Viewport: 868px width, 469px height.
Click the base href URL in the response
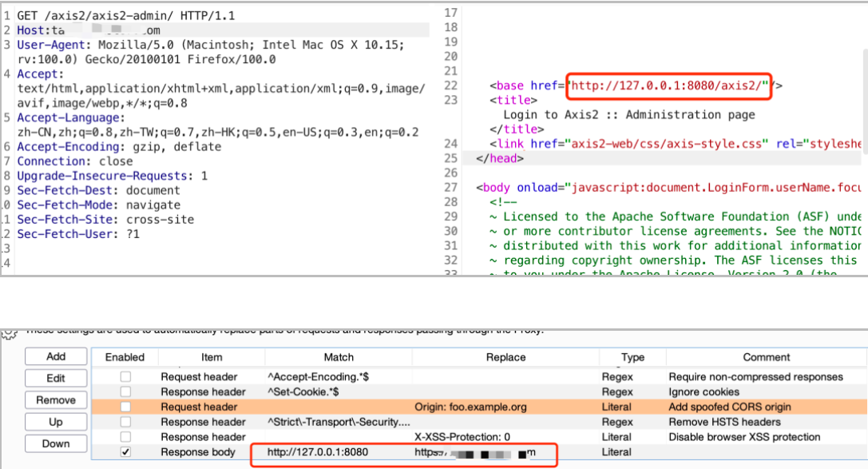[x=669, y=85]
